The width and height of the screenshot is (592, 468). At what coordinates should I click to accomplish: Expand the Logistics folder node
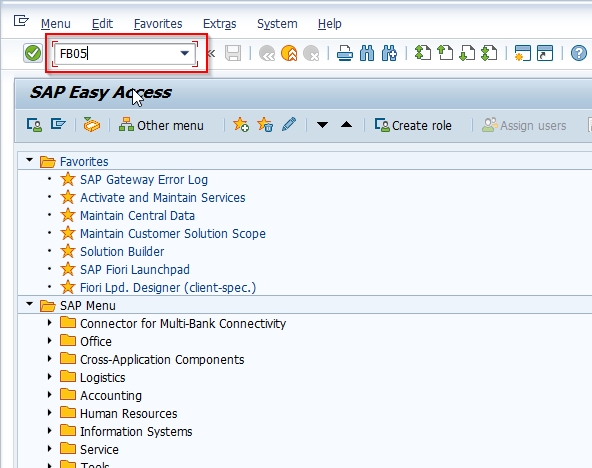tap(49, 377)
